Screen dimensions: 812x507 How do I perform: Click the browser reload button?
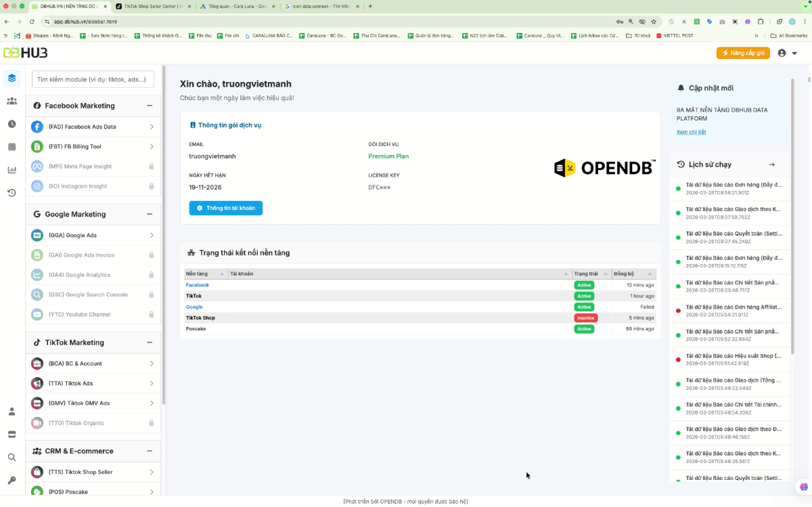point(32,22)
